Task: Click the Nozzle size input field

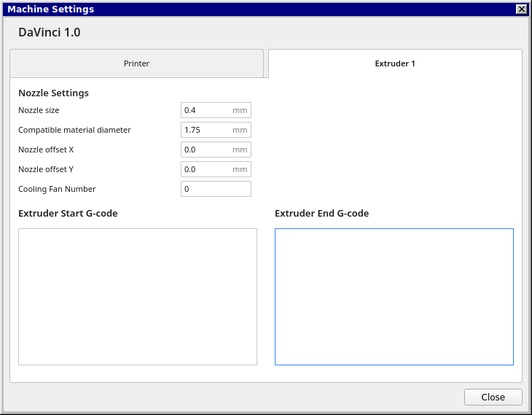Action: point(207,110)
